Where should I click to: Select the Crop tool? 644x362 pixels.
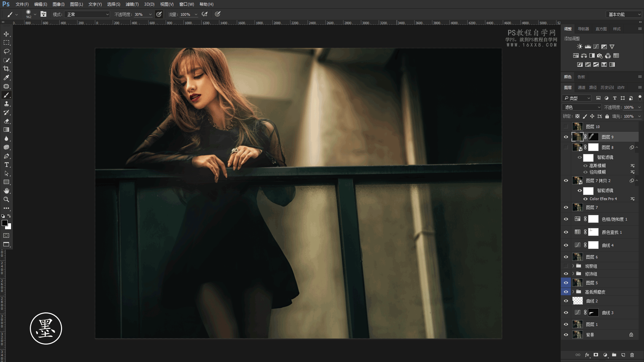coord(6,69)
